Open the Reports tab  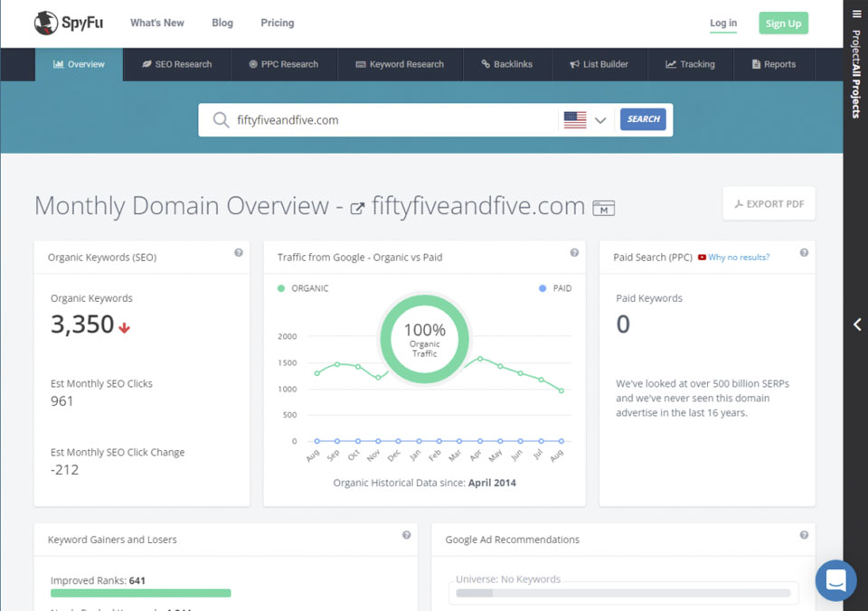point(774,64)
